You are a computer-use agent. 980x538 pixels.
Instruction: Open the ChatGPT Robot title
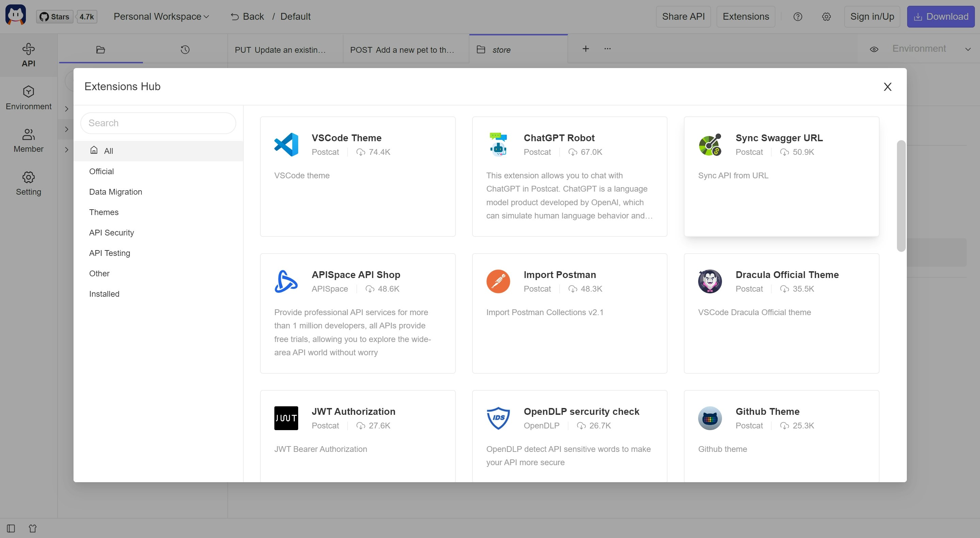559,138
